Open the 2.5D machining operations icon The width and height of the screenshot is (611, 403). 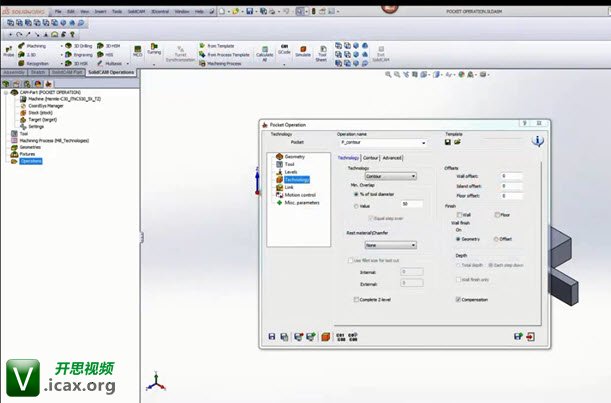pyautogui.click(x=22, y=55)
